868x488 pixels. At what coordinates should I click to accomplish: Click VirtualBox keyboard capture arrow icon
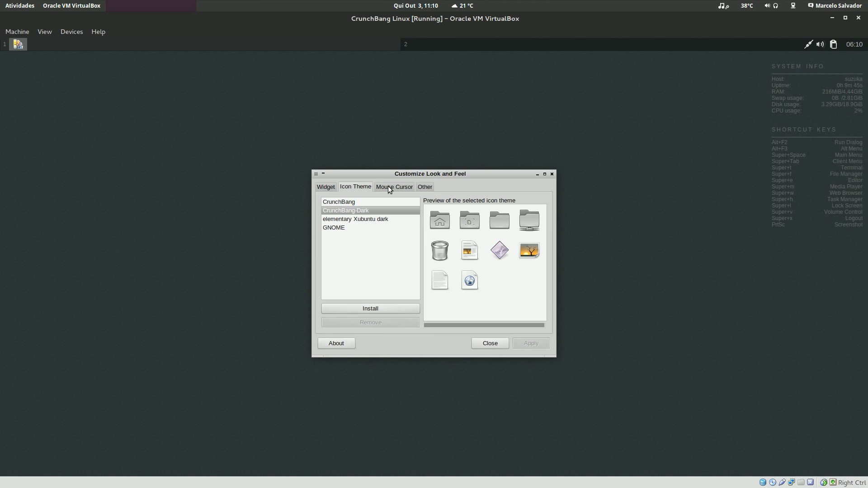[x=833, y=482]
